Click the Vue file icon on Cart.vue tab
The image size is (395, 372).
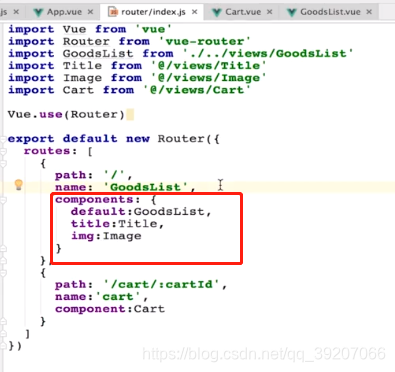217,12
